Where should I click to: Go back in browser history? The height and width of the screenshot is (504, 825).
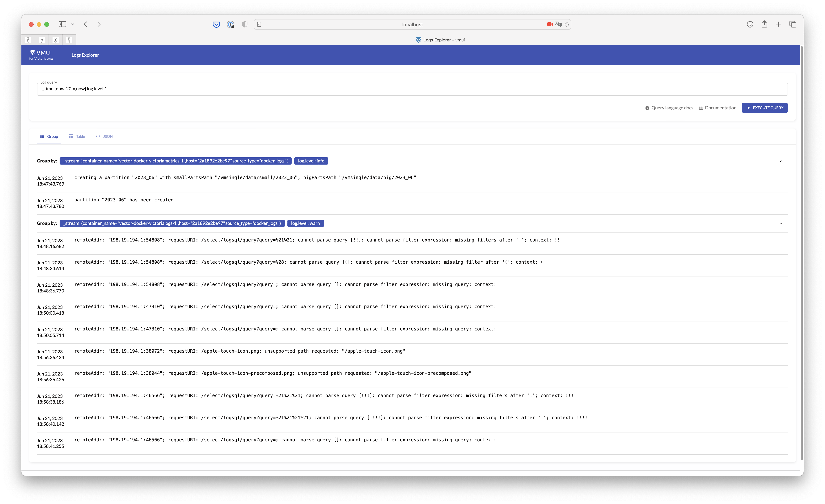coord(86,24)
